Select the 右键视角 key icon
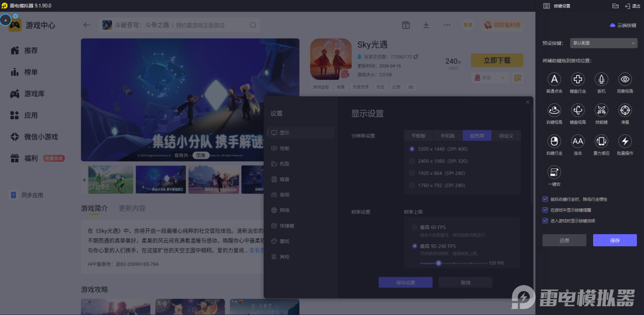Image resolution: width=644 pixels, height=315 pixels. (554, 110)
